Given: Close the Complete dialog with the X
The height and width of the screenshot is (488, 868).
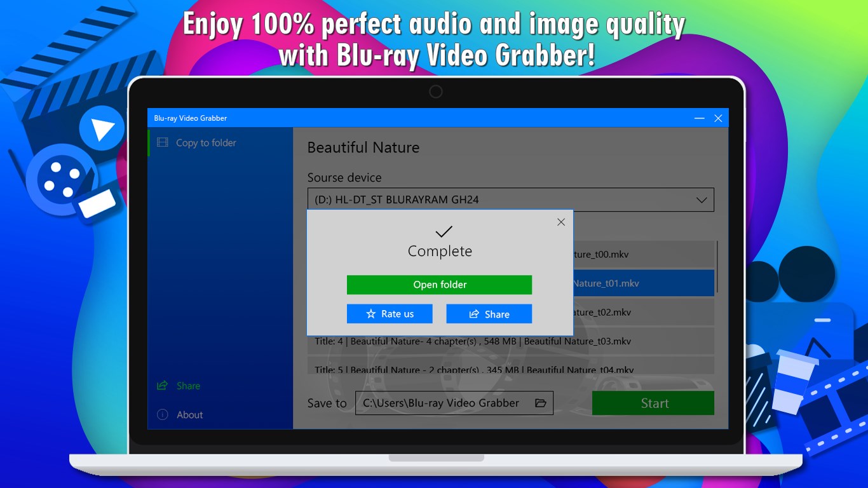Looking at the screenshot, I should point(561,222).
